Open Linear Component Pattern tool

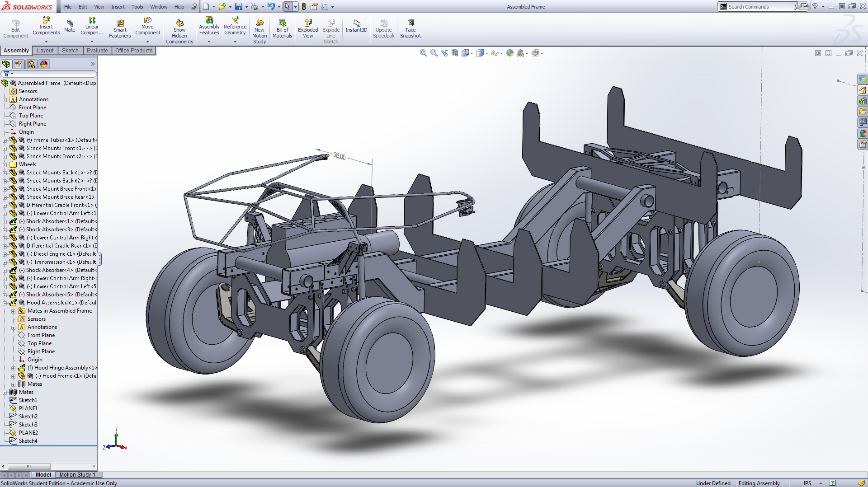(92, 26)
